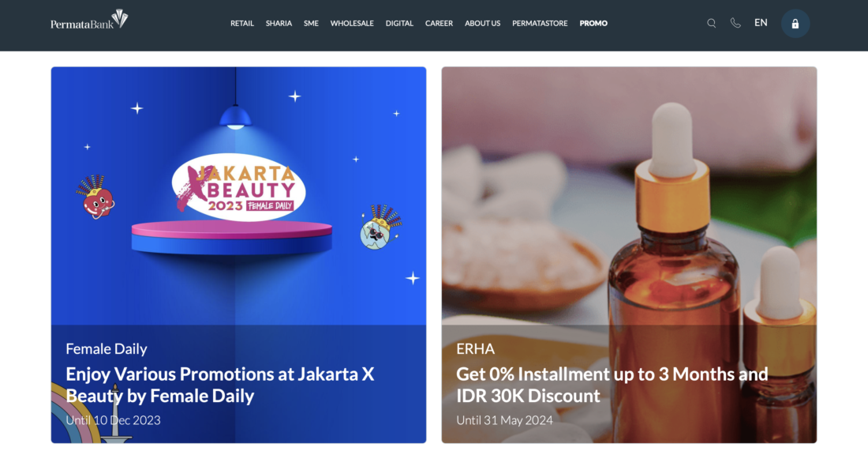Viewport: 868px width, 451px height.
Task: Click the ERHA merchant label
Action: 476,348
